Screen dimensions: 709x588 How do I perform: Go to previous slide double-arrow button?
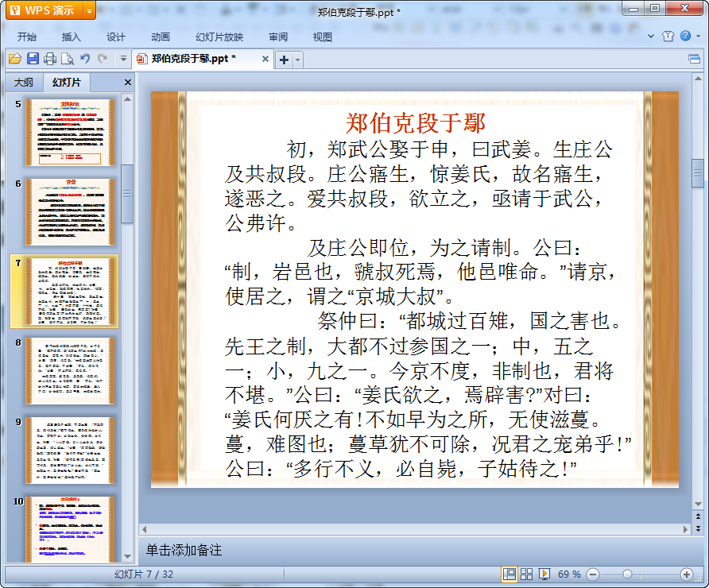click(698, 516)
